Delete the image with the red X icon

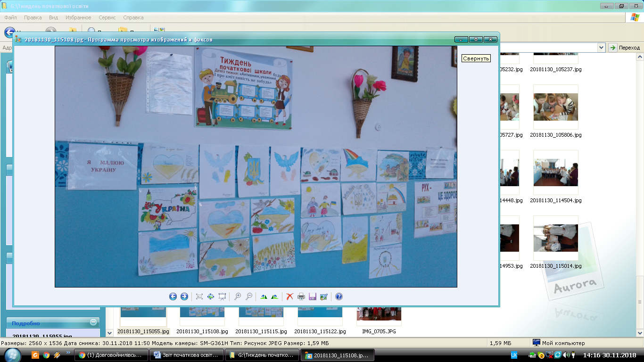[x=290, y=296]
